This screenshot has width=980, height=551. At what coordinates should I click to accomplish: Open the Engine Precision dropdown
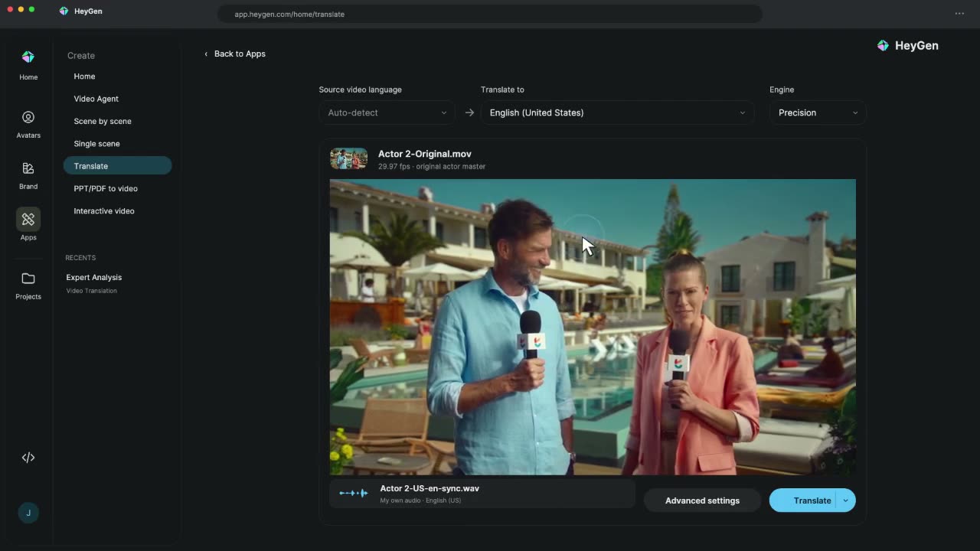pos(818,112)
